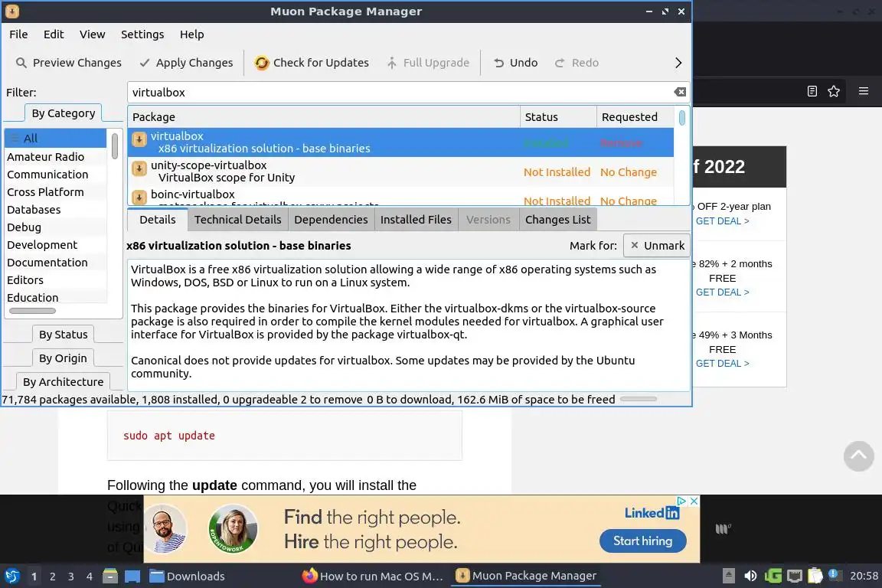Switch to workspace 2 on taskbar
This screenshot has height=588, width=882.
coord(52,577)
